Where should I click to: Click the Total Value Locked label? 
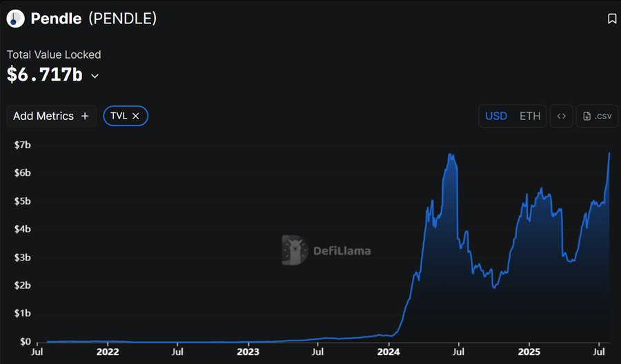[54, 54]
